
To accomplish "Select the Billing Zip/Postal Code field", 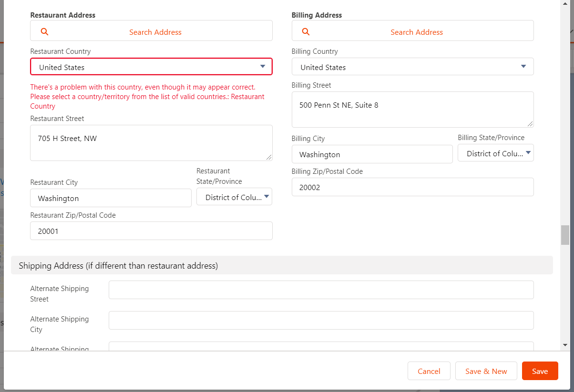I will point(412,187).
